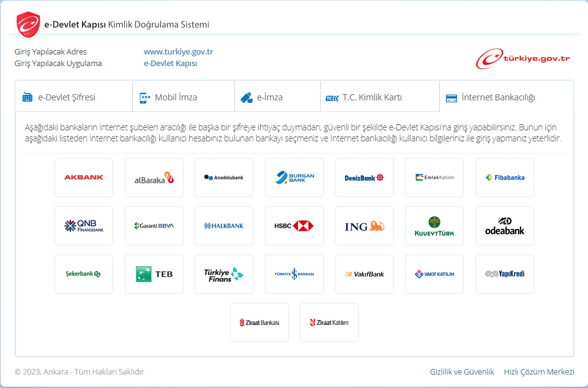Select the Kuveyt Türk logo tile
This screenshot has height=388, width=588.
pos(434,226)
